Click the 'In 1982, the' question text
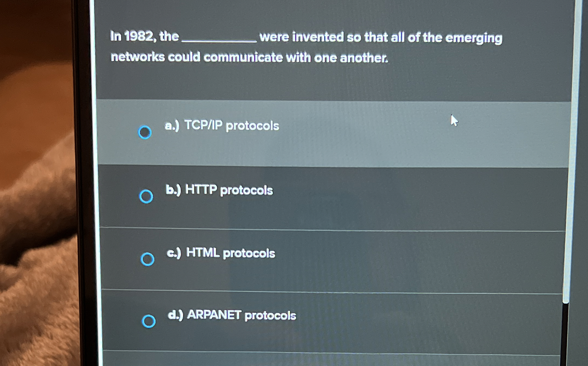The image size is (588, 366). pos(145,36)
